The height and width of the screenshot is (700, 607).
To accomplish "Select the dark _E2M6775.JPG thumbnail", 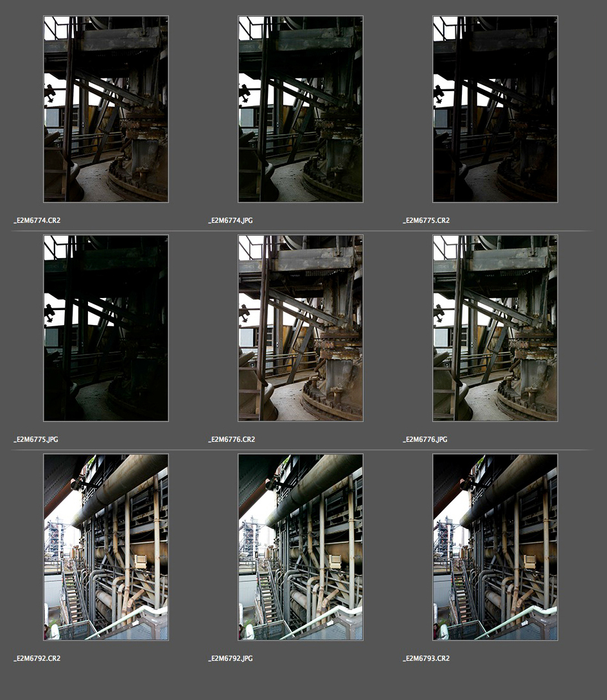I will coord(106,328).
